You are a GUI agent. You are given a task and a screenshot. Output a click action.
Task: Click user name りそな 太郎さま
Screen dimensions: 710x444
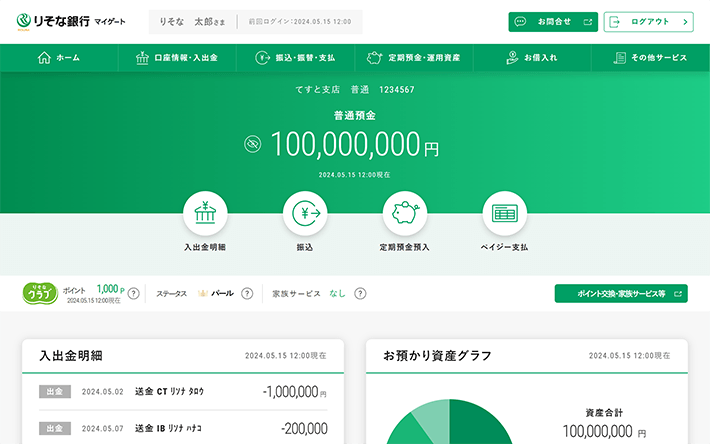coord(192,22)
